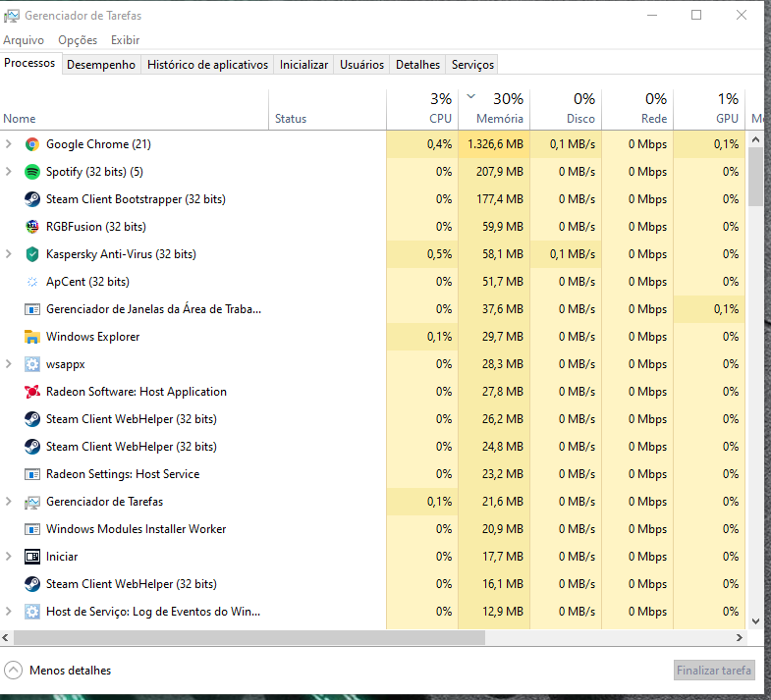771x700 pixels.
Task: Click the Menos detalhes link
Action: 71,670
